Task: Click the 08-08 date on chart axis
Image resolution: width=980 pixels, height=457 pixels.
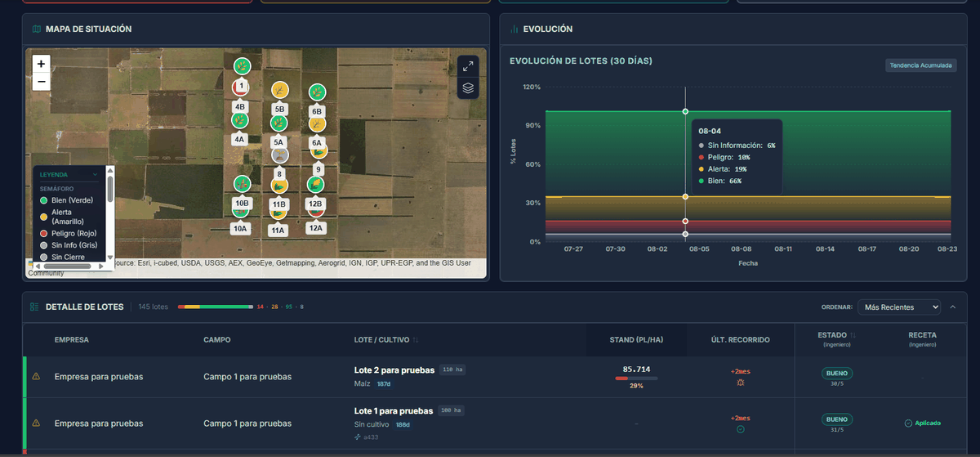Action: (741, 249)
